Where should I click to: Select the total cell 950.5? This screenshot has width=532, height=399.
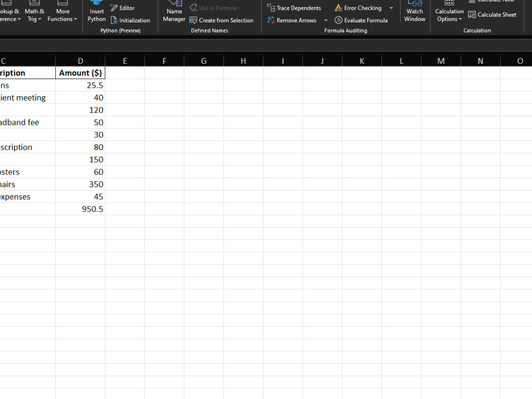tap(80, 209)
